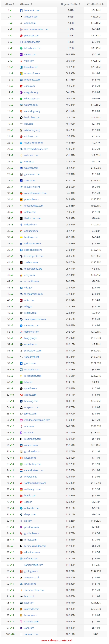
Task: Click the pinterest.com favicon
Action: click(x=21, y=36)
